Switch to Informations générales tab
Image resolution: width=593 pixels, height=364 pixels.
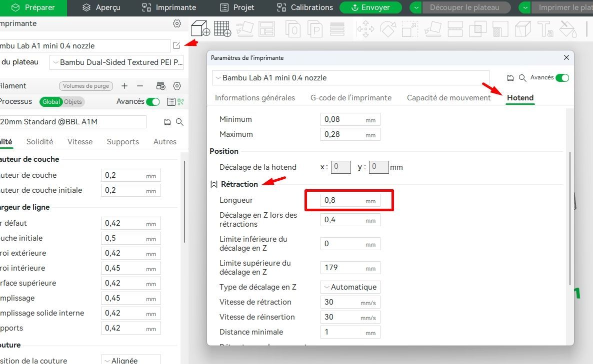tap(255, 98)
